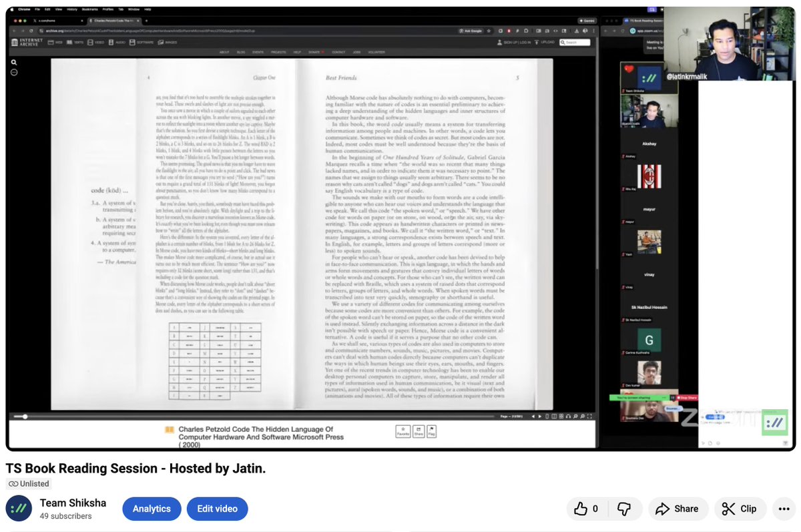
Task: Click the Share button under the book
Action: tap(419, 431)
